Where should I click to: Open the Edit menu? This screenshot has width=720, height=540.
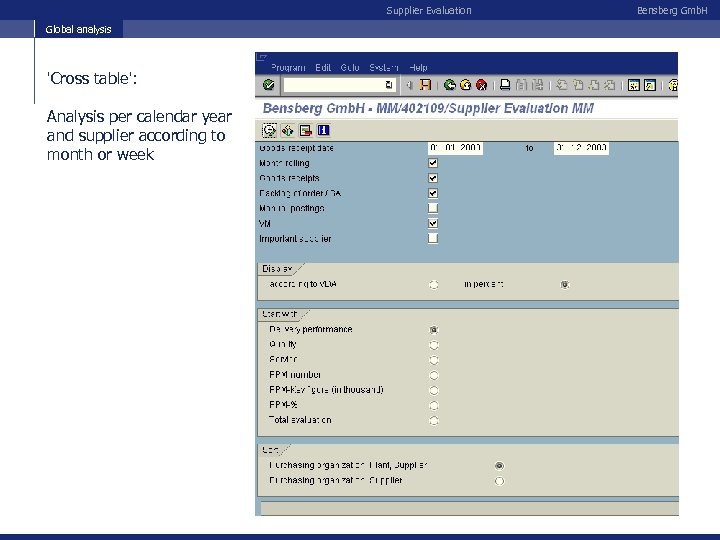(x=323, y=68)
